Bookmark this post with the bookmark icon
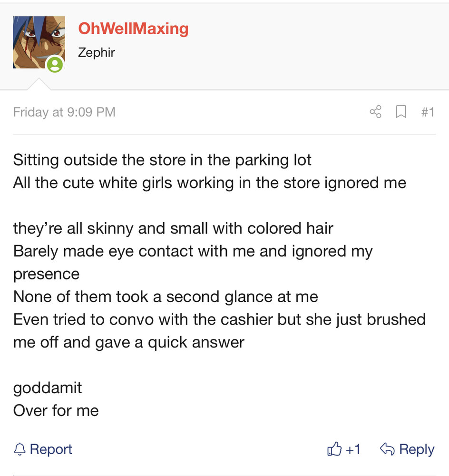The image size is (449, 476). pyautogui.click(x=401, y=112)
